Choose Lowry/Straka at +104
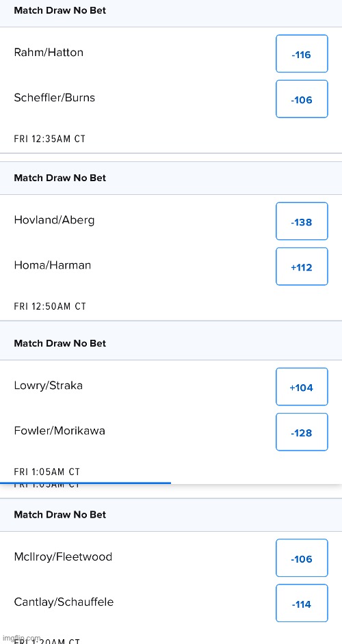Image resolution: width=342 pixels, height=644 pixels. click(x=302, y=387)
